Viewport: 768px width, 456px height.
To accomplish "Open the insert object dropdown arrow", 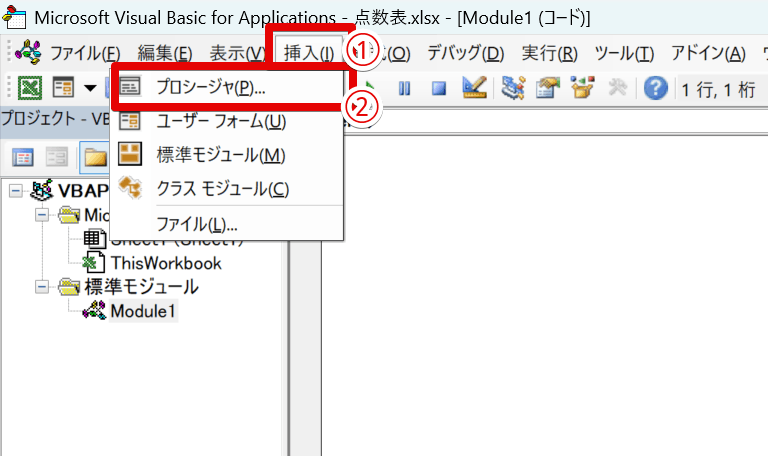I will tap(90, 88).
